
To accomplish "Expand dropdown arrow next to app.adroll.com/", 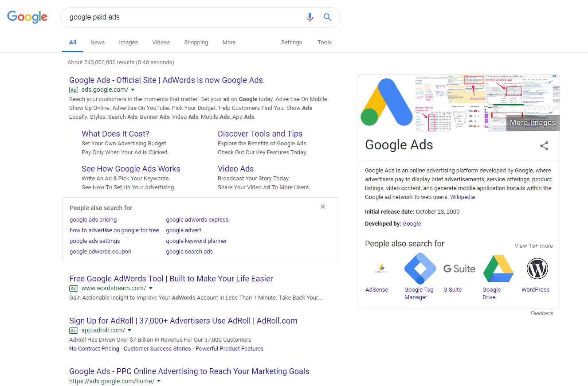I will 129,331.
